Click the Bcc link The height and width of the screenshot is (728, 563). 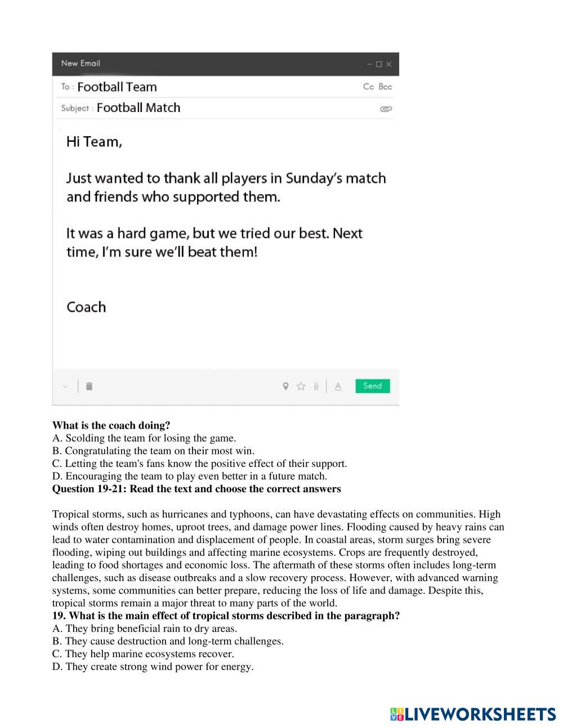tap(385, 87)
